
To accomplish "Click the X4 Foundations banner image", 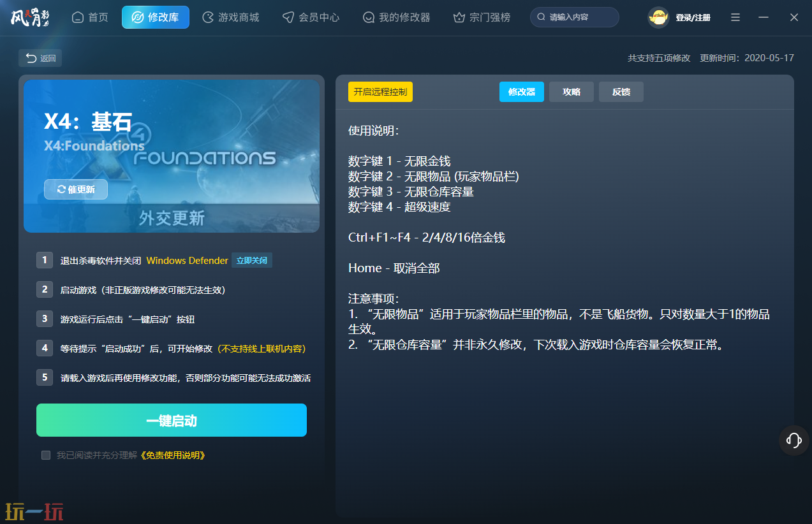I will tap(172, 156).
